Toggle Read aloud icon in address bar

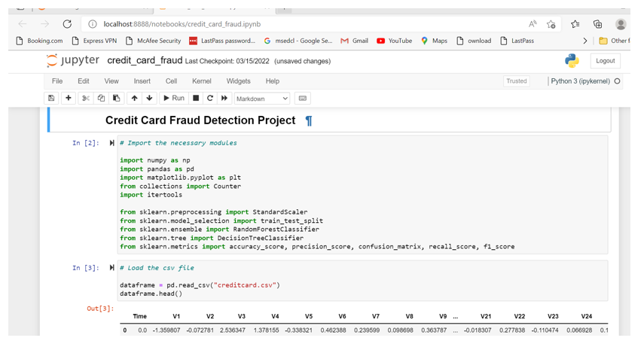pos(533,24)
